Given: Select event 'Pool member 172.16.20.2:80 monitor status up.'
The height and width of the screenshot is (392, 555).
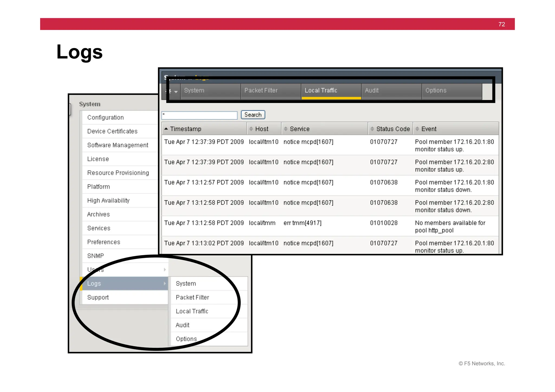Looking at the screenshot, I should pos(454,166).
